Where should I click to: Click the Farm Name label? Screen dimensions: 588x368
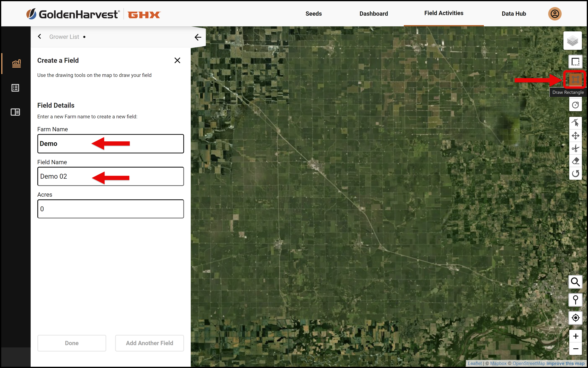(53, 129)
